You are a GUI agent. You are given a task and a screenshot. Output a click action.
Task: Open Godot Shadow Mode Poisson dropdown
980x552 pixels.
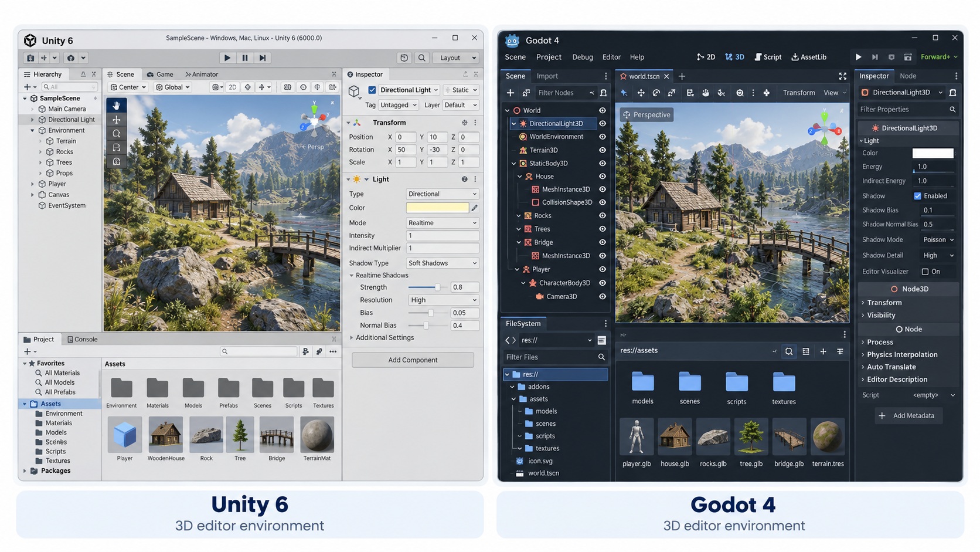pos(937,239)
